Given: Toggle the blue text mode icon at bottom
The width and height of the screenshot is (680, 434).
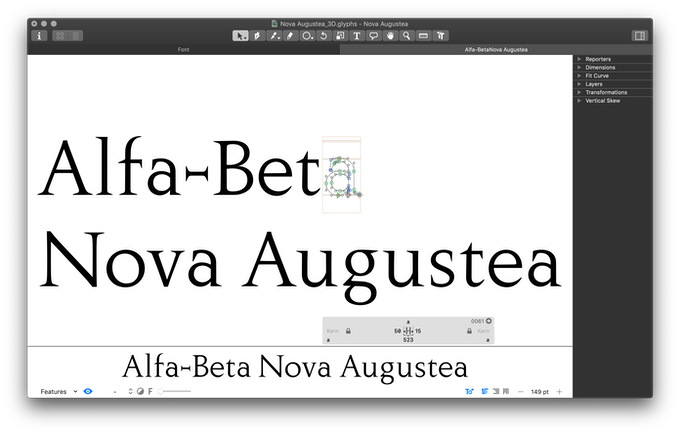Looking at the screenshot, I should point(469,392).
